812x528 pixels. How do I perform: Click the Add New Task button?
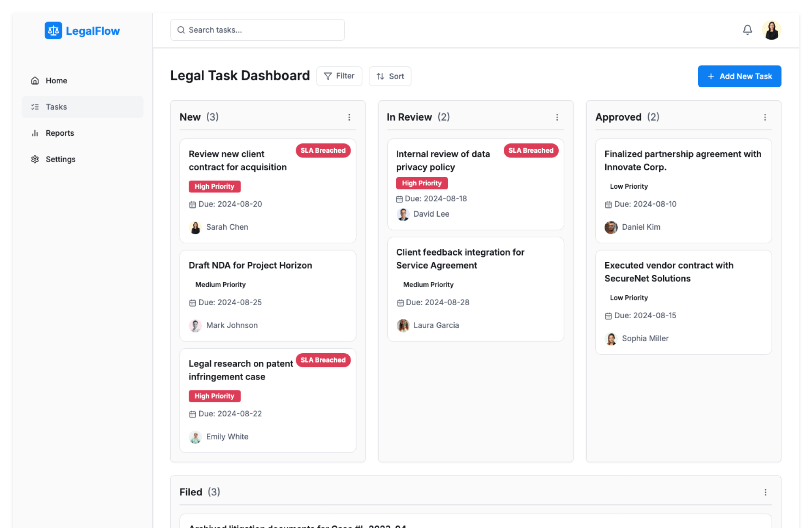[739, 76]
